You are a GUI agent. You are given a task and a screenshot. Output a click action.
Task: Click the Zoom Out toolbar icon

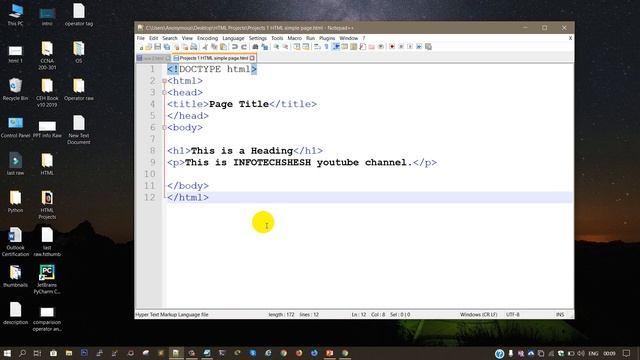285,47
